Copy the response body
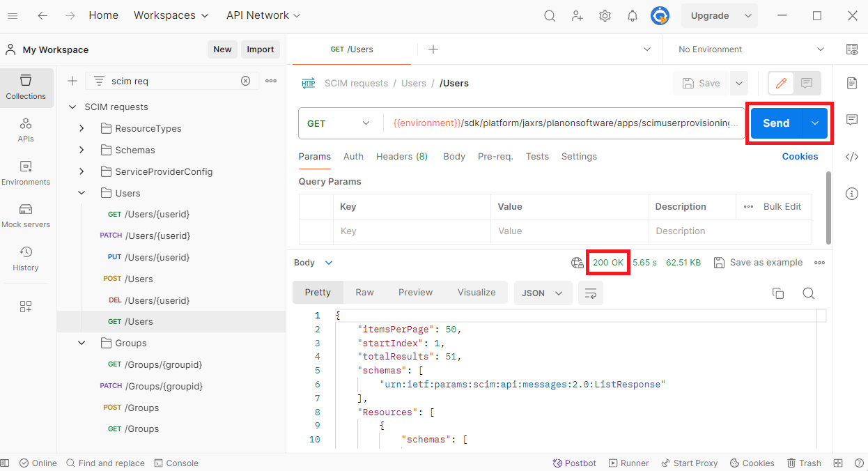Viewport: 868px width, 471px height. pyautogui.click(x=778, y=293)
